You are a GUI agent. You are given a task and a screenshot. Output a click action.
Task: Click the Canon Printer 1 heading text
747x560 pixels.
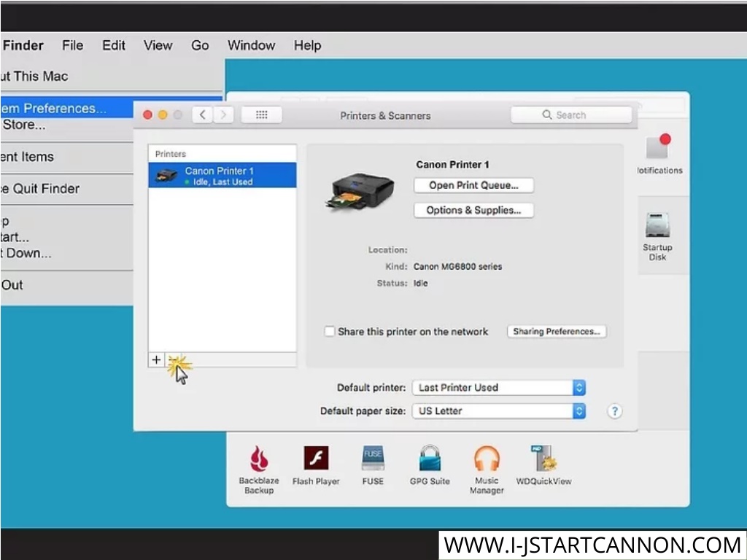point(452,165)
